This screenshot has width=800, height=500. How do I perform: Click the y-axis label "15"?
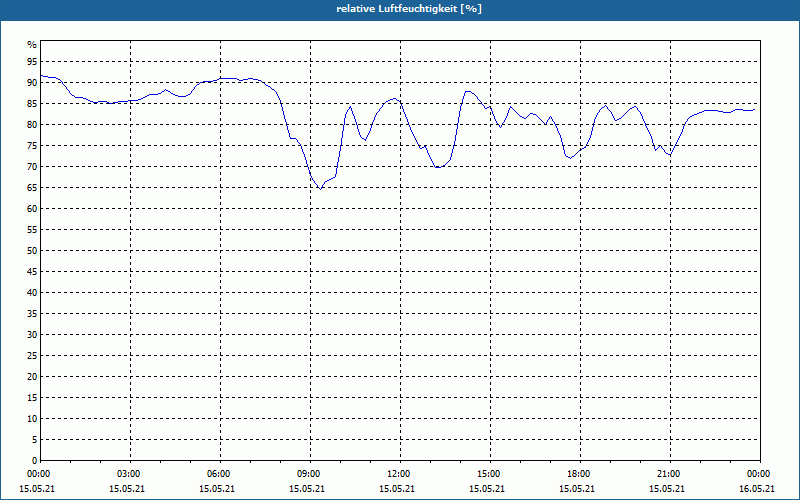tap(32, 397)
